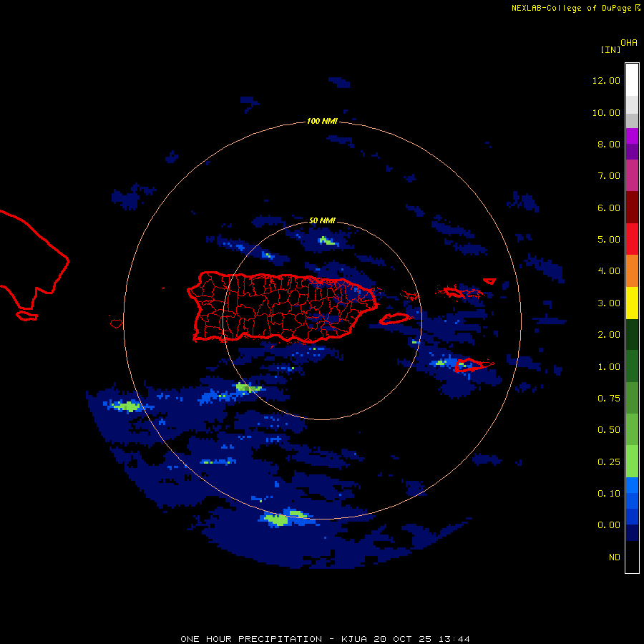Screen dimensions: 644x644
Task: Click the 8.00 legend value
Action: click(609, 144)
